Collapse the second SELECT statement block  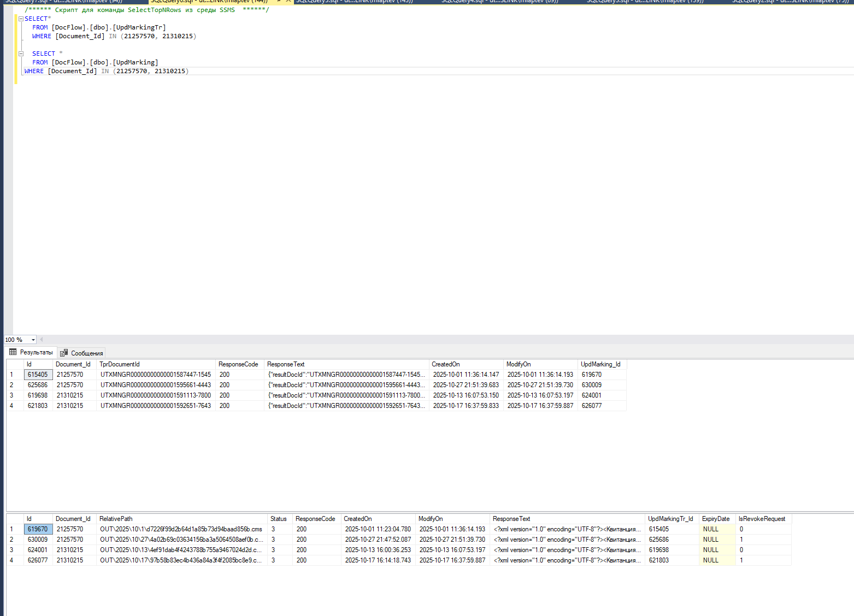coord(21,54)
